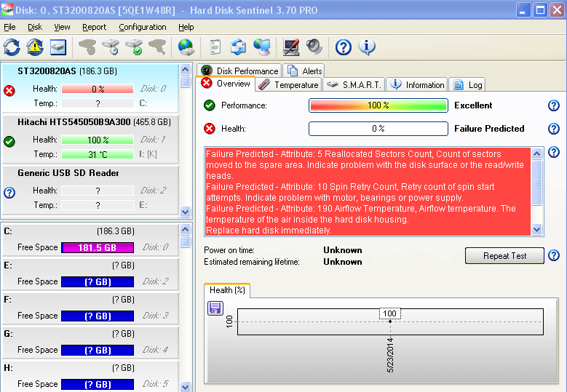Select the ST3200820AS disk entry
The height and width of the screenshot is (392, 567).
point(90,87)
